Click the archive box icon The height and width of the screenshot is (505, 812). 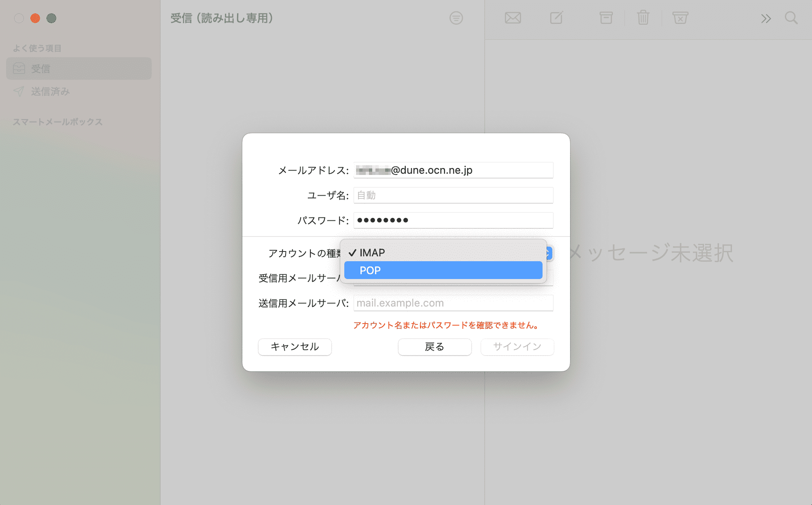606,18
